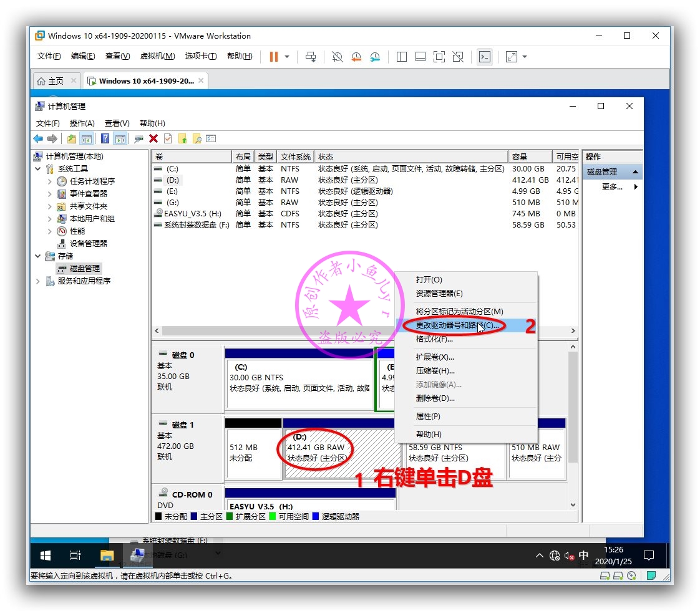Viewport: 700px width, 611px height.
Task: Open VMware 文件(F) menu
Action: pyautogui.click(x=49, y=56)
